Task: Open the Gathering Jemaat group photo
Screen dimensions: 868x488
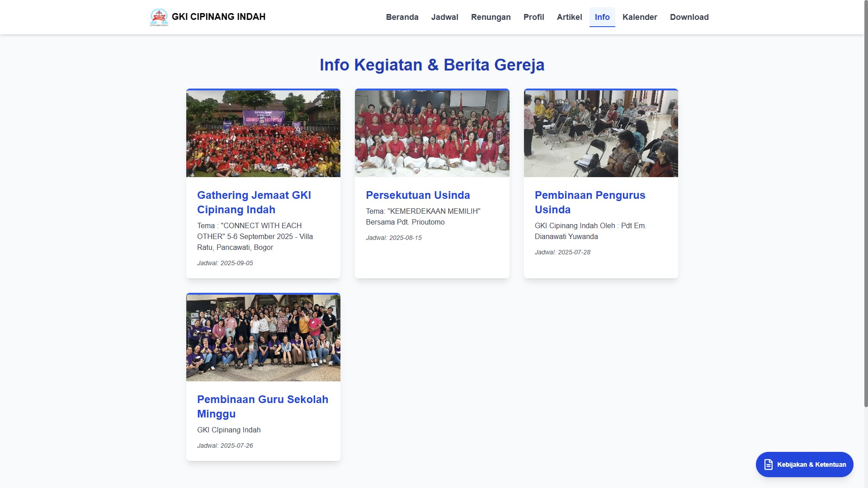Action: [x=263, y=133]
